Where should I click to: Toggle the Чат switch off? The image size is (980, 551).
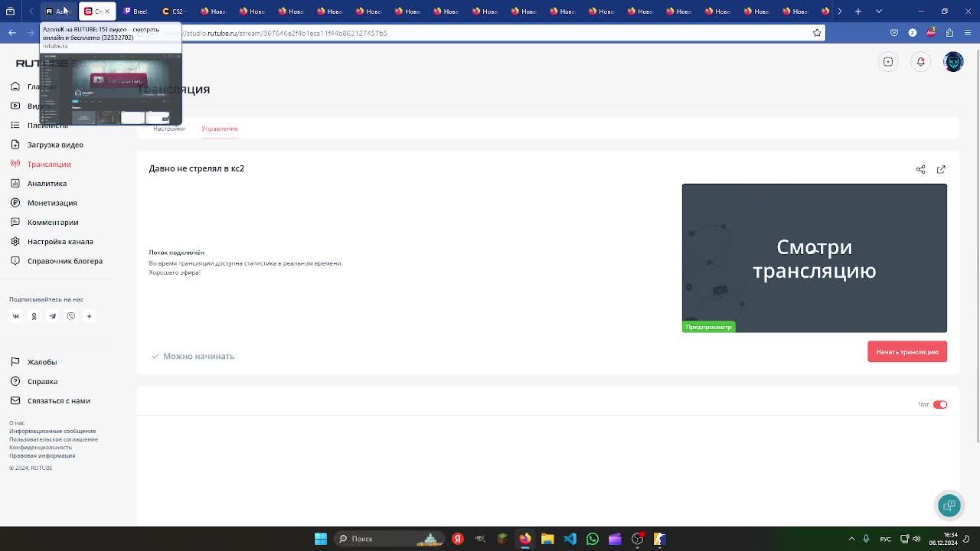(x=940, y=405)
